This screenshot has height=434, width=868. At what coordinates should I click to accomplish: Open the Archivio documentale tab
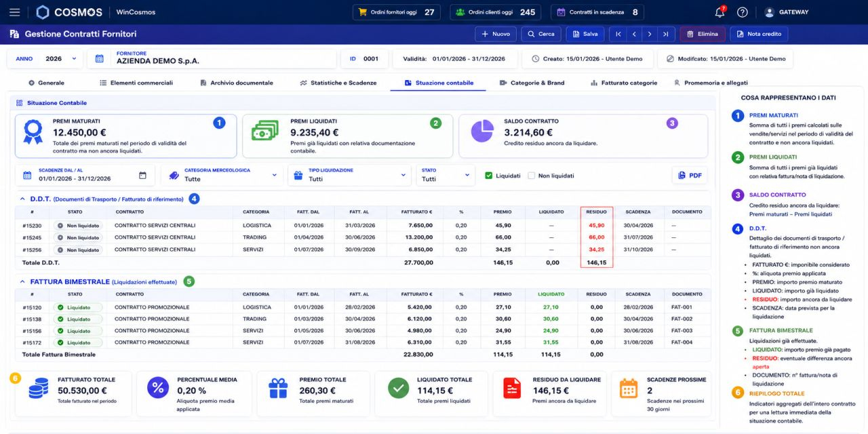237,83
